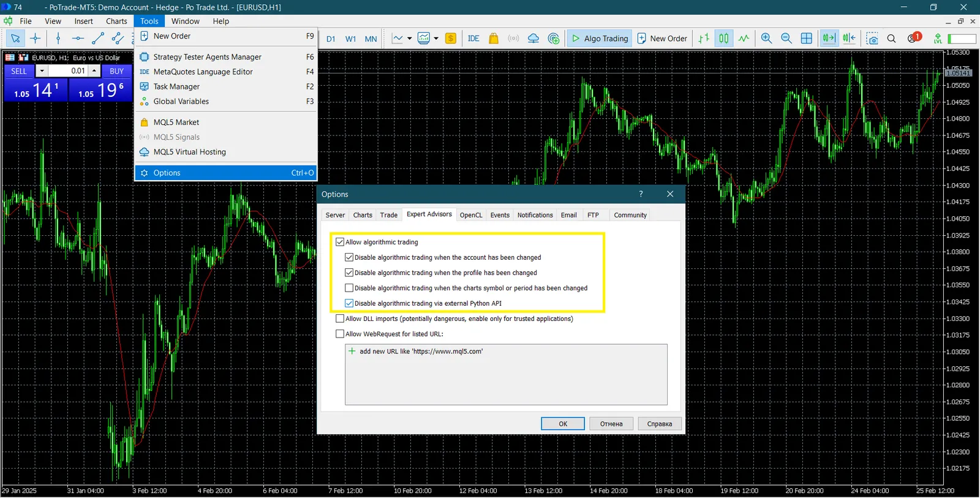Open chart type dropdown arrow in toolbar

pos(409,39)
